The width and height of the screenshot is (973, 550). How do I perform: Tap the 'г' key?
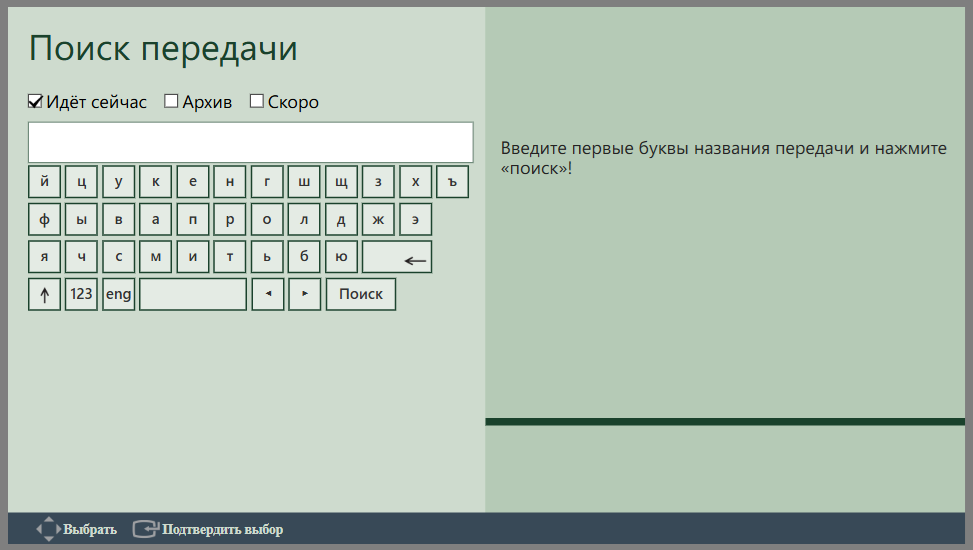click(x=267, y=182)
